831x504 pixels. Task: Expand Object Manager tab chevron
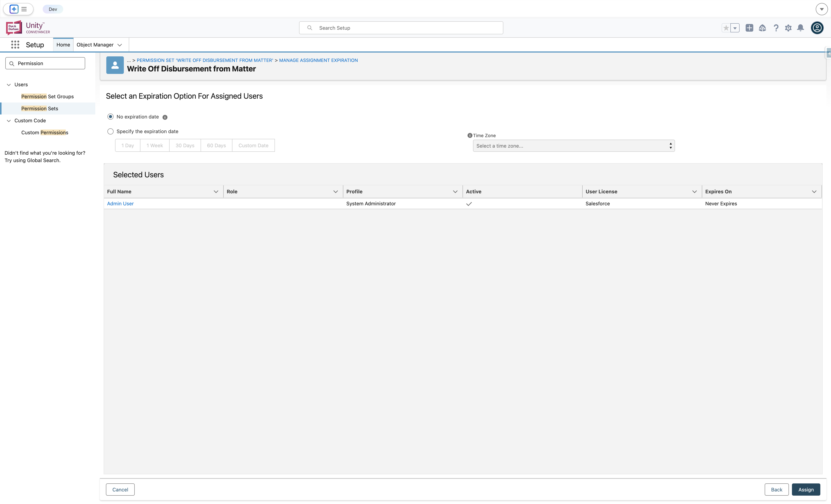click(x=120, y=45)
